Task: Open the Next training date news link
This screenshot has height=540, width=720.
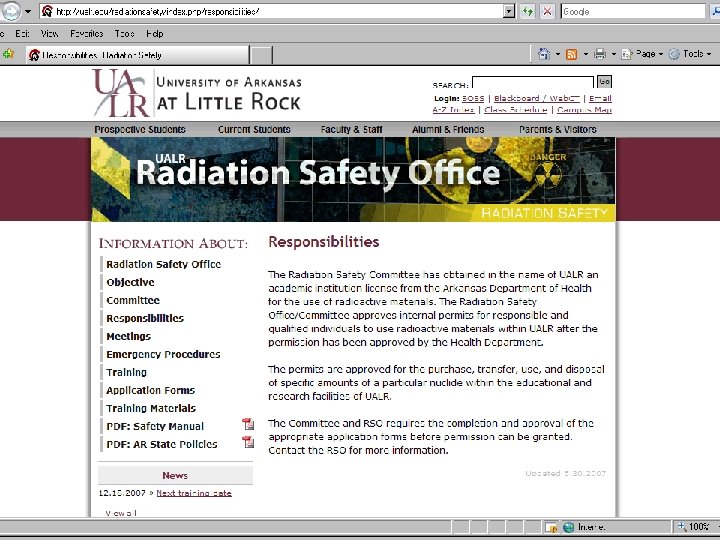Action: (194, 493)
